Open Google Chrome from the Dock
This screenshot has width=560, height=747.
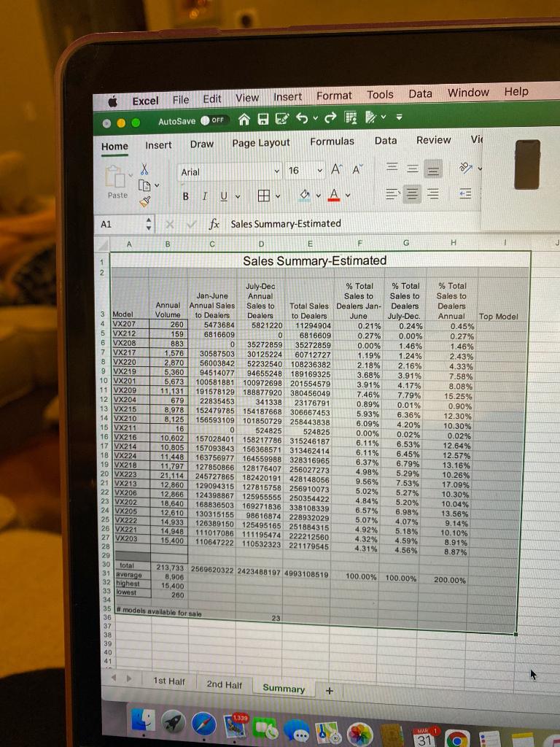457,740
